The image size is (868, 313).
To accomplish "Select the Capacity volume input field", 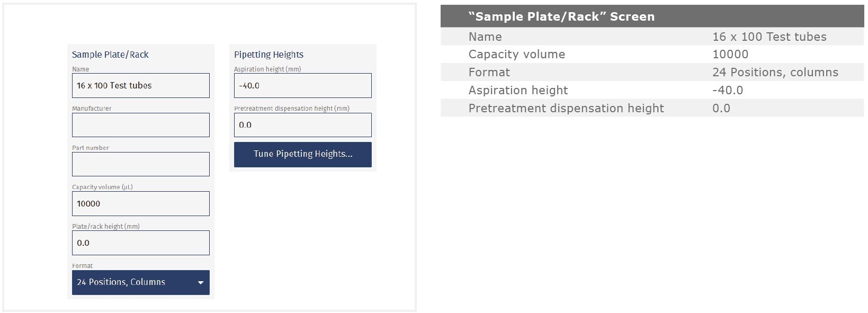I will (x=140, y=203).
